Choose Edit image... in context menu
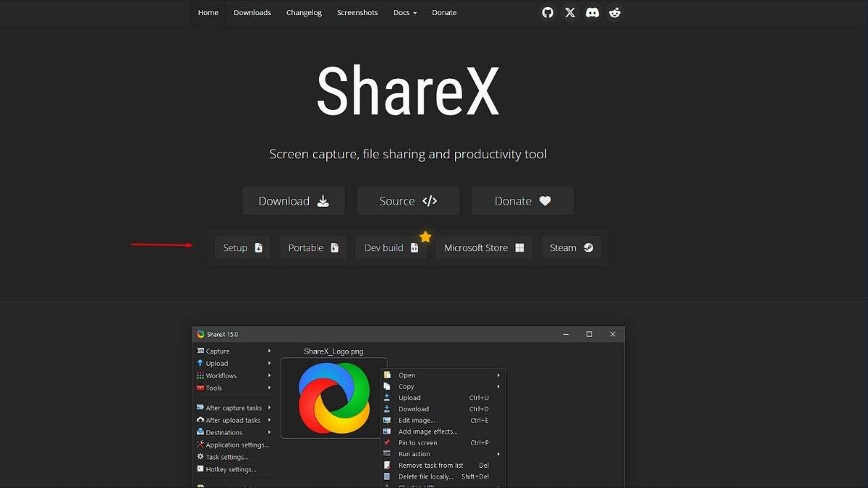Screen dimensions: 868x488 click(443, 420)
